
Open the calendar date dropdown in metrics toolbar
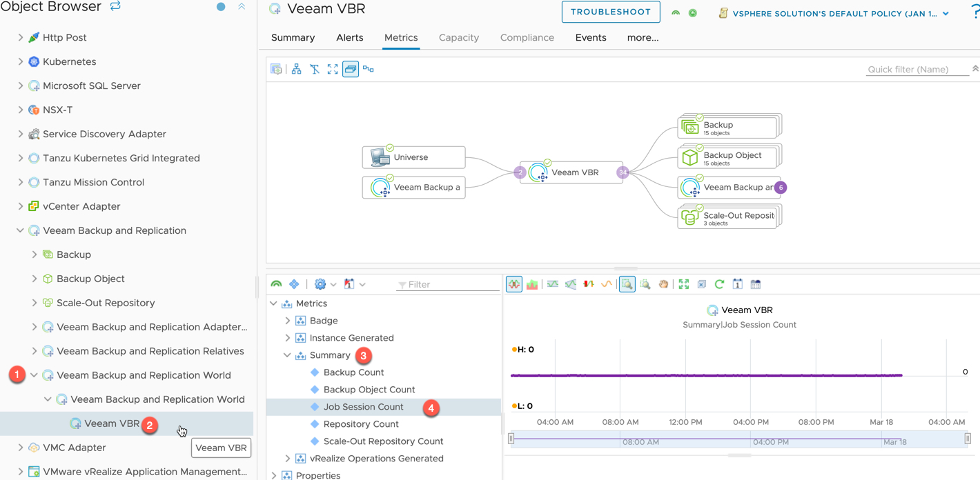[x=354, y=284]
